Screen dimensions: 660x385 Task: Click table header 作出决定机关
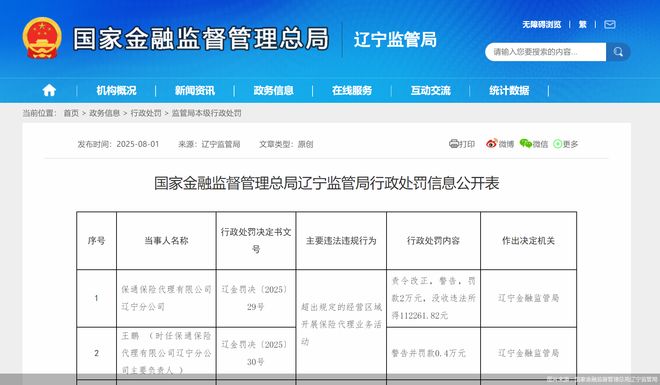coord(528,241)
